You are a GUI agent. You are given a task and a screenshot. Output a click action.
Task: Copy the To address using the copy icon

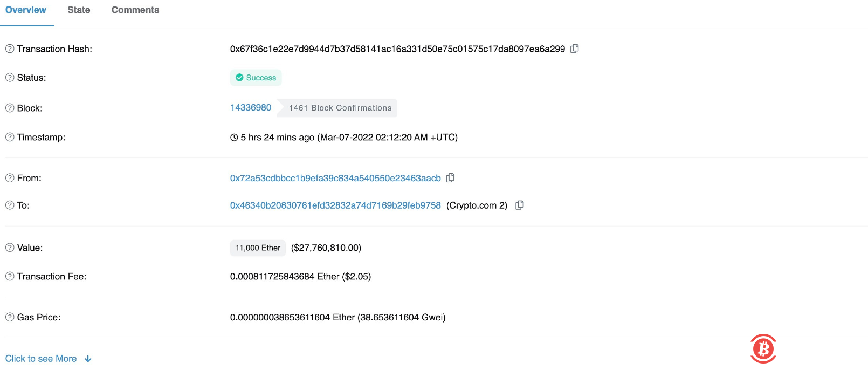point(519,205)
